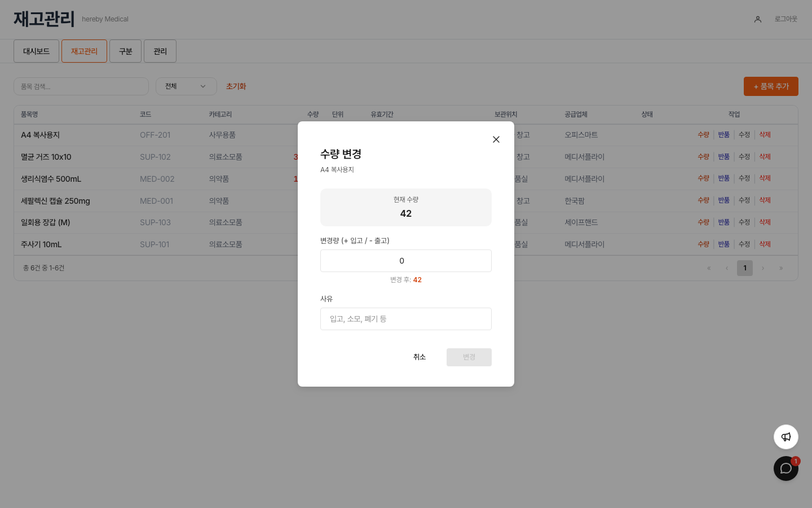The image size is (812, 508).
Task: Go to last page double-arrow
Action: coord(781,268)
